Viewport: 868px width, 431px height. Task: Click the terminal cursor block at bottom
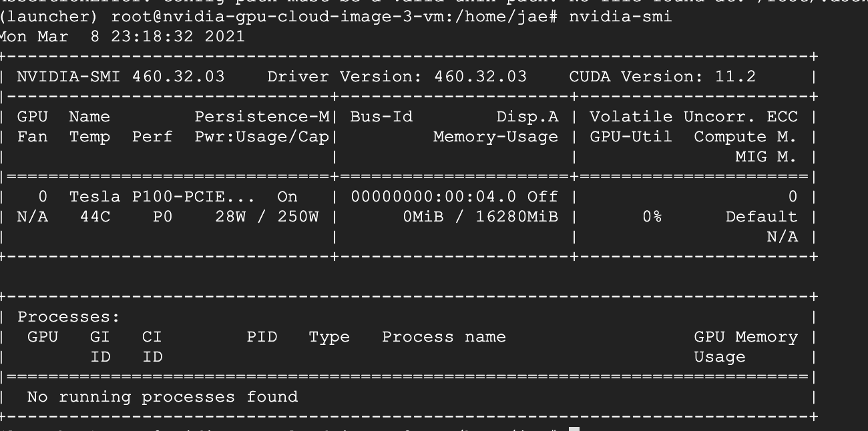coord(574,428)
